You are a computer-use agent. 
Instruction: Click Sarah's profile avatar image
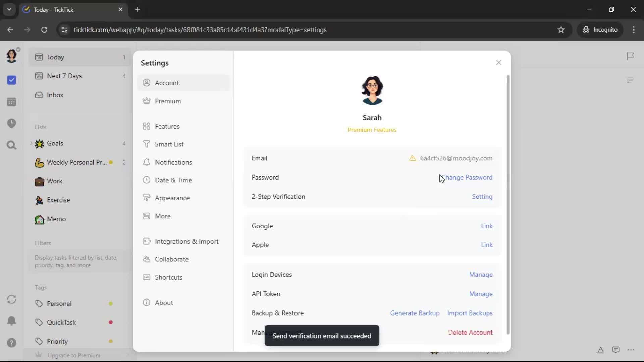pos(372,90)
